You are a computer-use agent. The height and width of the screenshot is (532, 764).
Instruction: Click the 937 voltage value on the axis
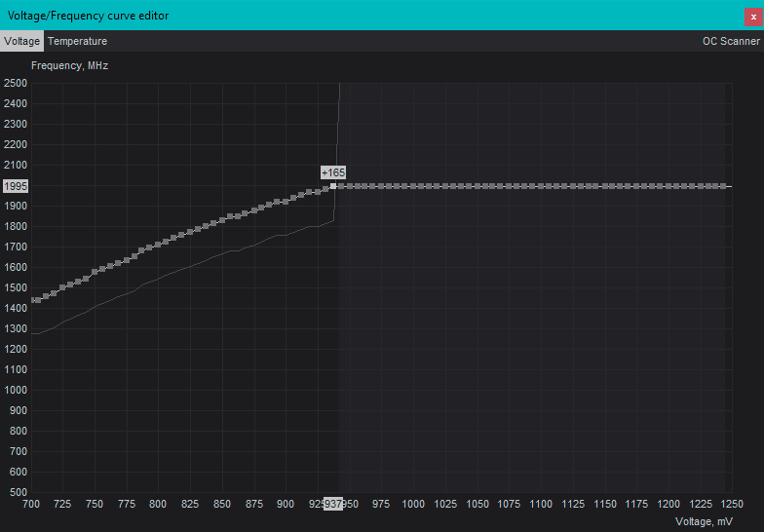[333, 504]
